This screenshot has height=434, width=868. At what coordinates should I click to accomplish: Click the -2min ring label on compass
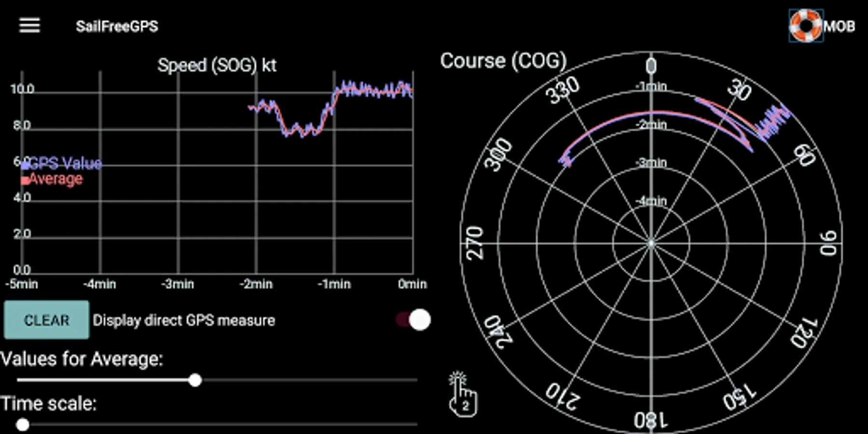(x=651, y=124)
